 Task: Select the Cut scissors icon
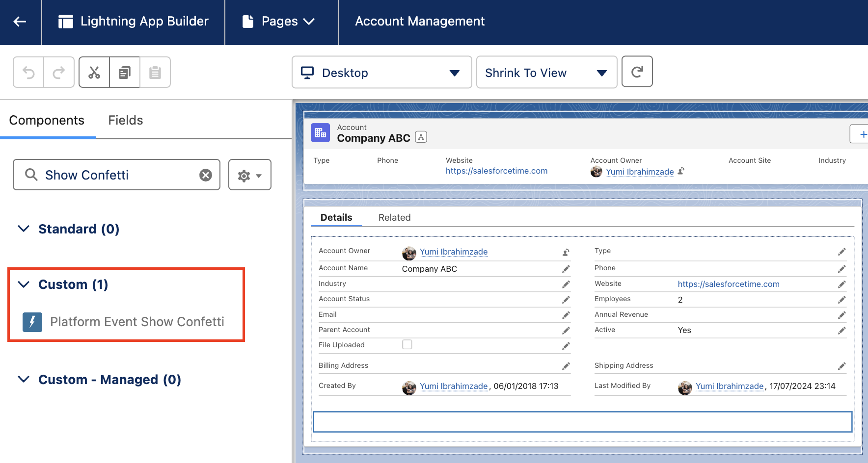point(94,72)
